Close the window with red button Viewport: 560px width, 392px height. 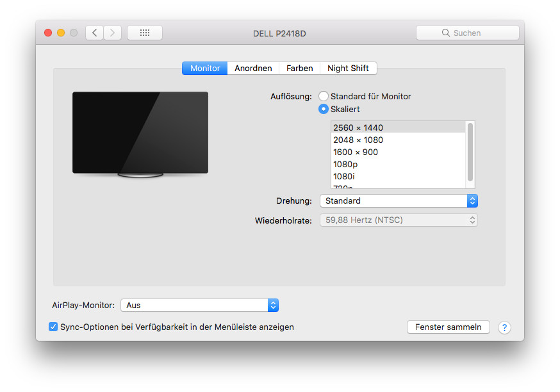(48, 33)
